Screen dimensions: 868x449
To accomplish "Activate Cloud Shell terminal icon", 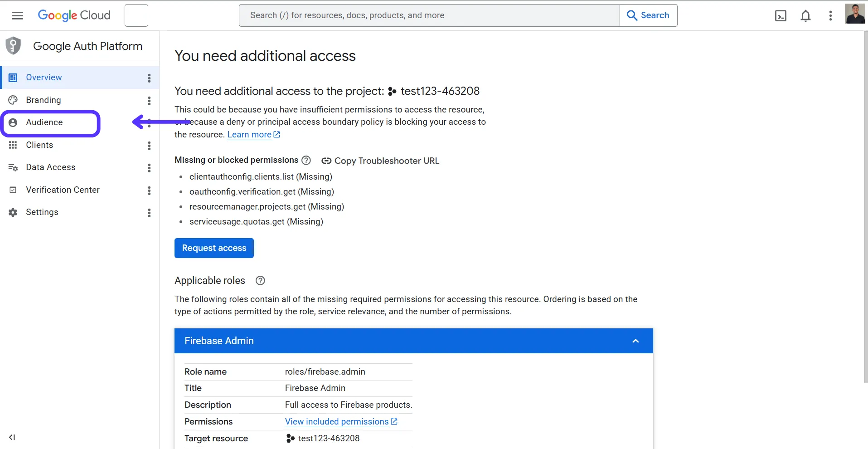I will pyautogui.click(x=781, y=16).
